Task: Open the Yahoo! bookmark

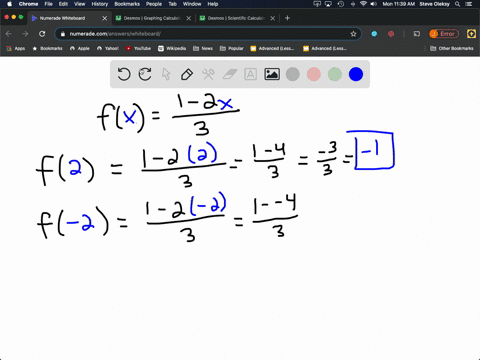Action: (x=108, y=48)
